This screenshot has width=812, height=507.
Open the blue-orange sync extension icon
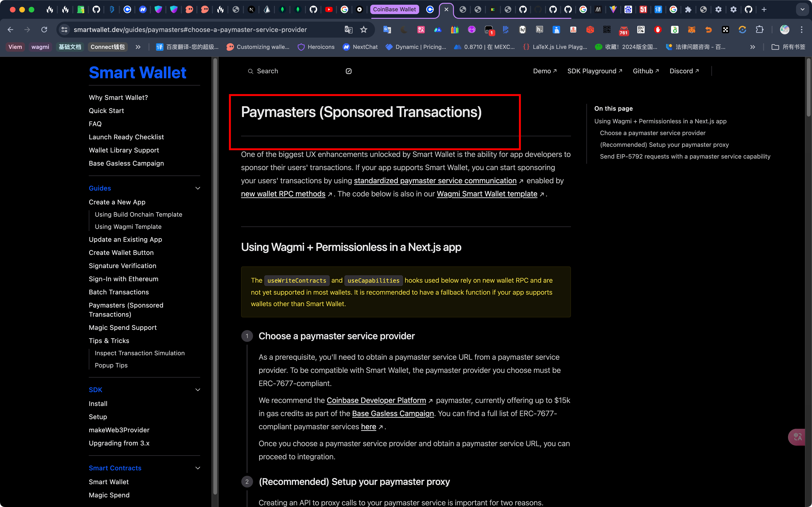click(742, 30)
